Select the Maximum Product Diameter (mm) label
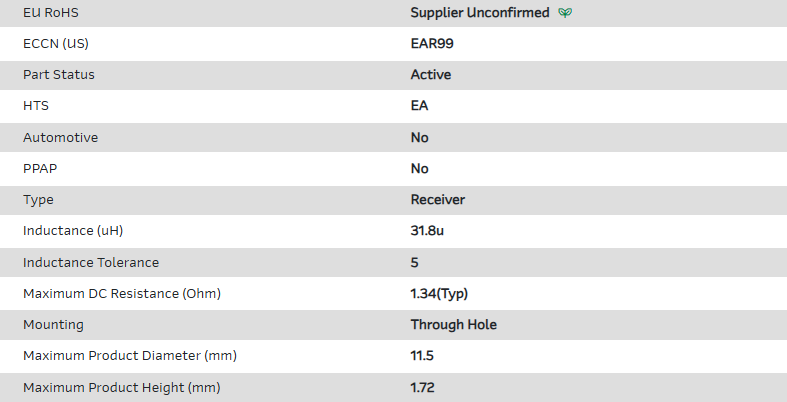Viewport: 787px width, 402px height. click(x=130, y=356)
